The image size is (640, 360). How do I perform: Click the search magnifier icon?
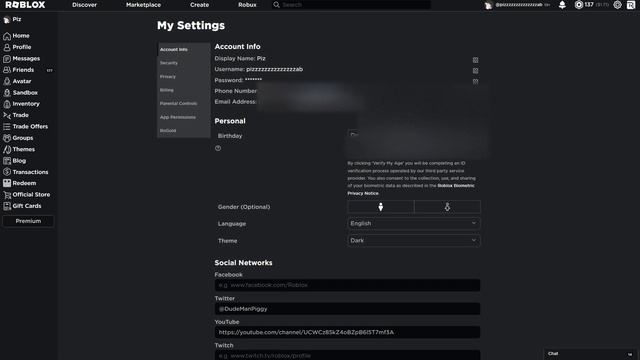click(x=276, y=5)
